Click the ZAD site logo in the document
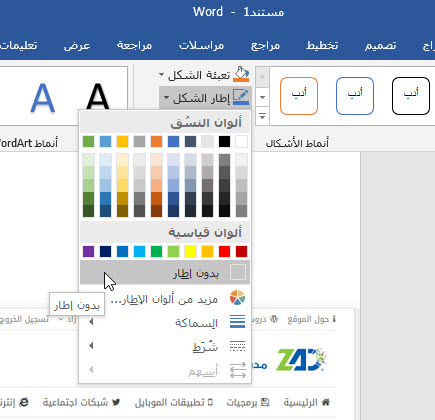Viewport: 435px width, 420px height. [302, 360]
